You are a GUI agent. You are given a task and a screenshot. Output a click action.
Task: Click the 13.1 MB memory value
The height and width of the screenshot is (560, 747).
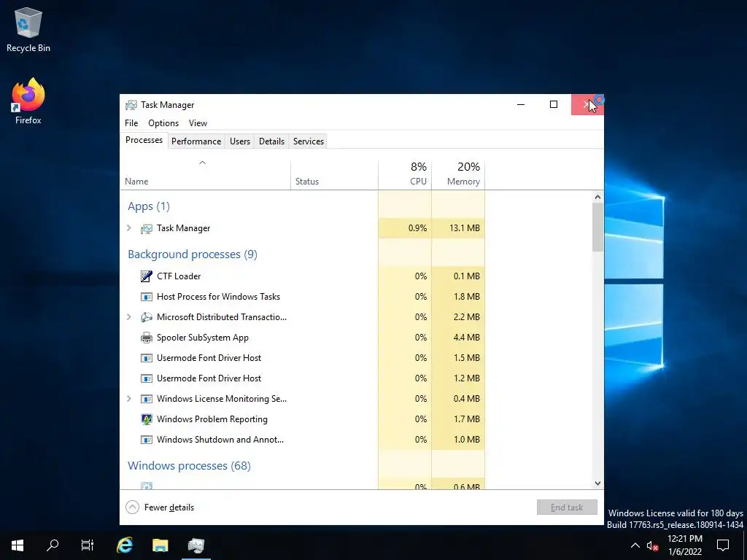(465, 228)
